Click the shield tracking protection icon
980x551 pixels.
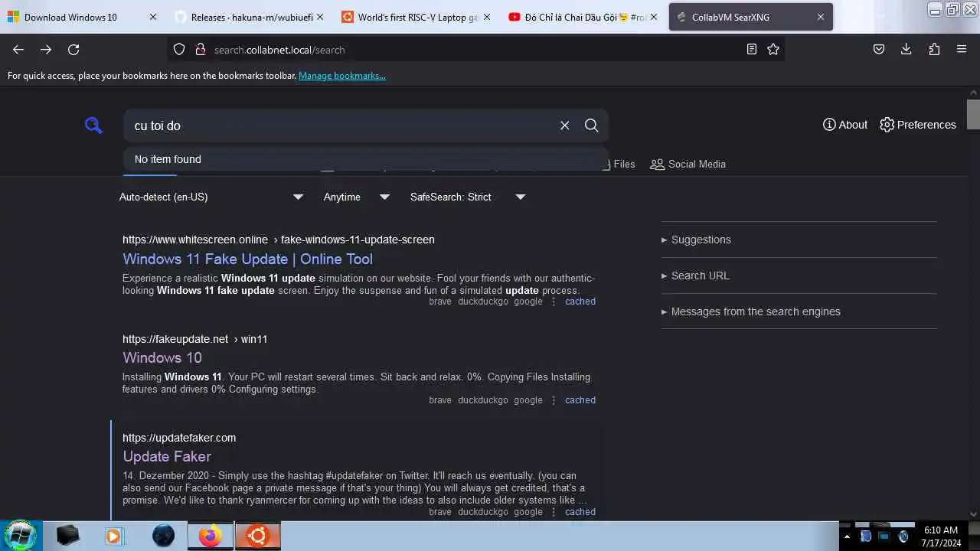179,49
